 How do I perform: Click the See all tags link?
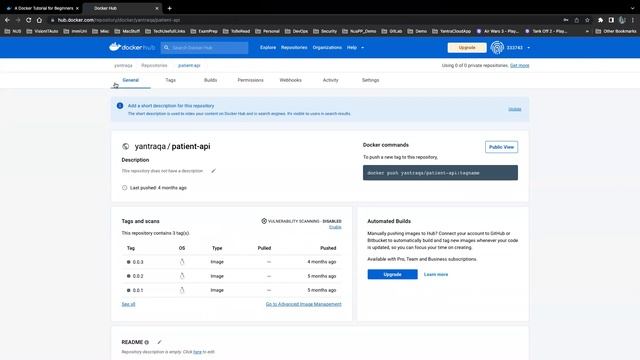point(128,304)
